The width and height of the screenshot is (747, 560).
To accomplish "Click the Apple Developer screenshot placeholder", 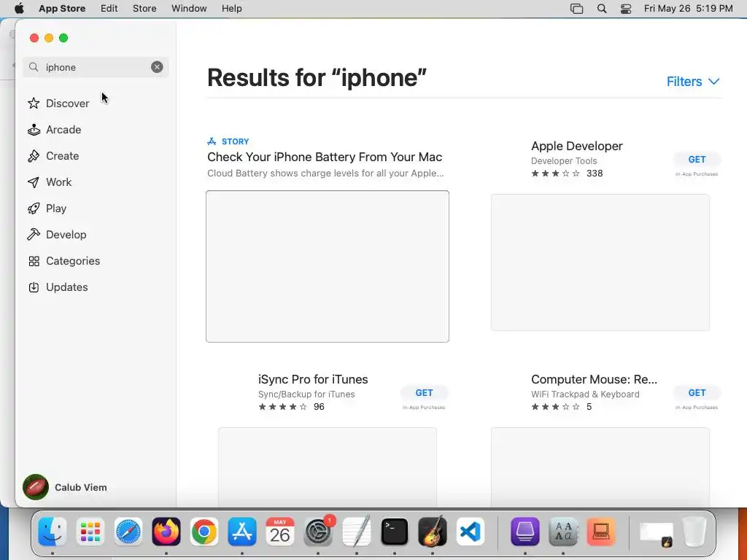I will point(600,262).
